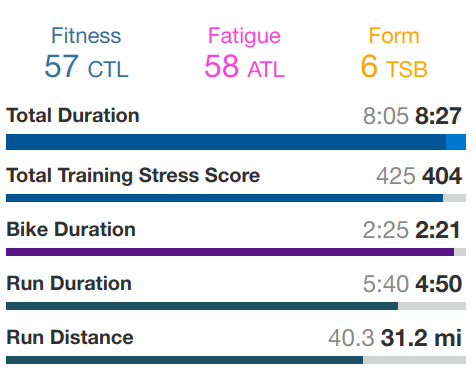Click the Form heading label
Viewport: 476px width, 374px height.
tap(394, 35)
